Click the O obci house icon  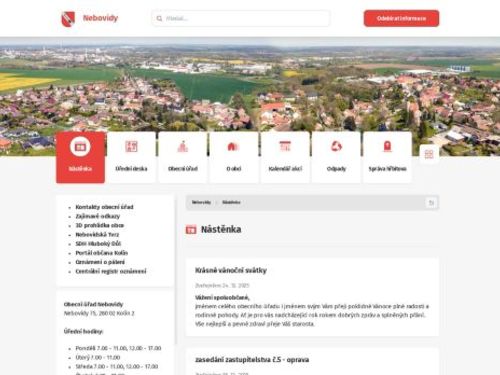(x=234, y=146)
